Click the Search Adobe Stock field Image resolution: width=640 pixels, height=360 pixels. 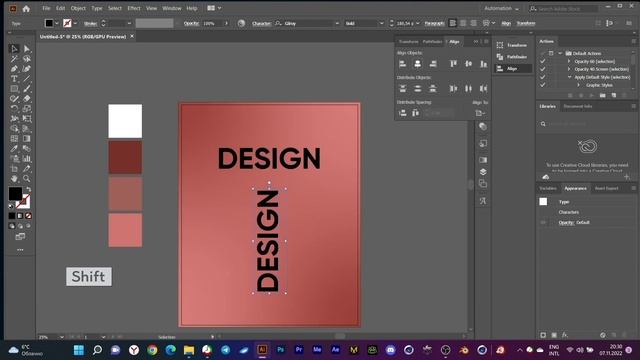pos(564,8)
